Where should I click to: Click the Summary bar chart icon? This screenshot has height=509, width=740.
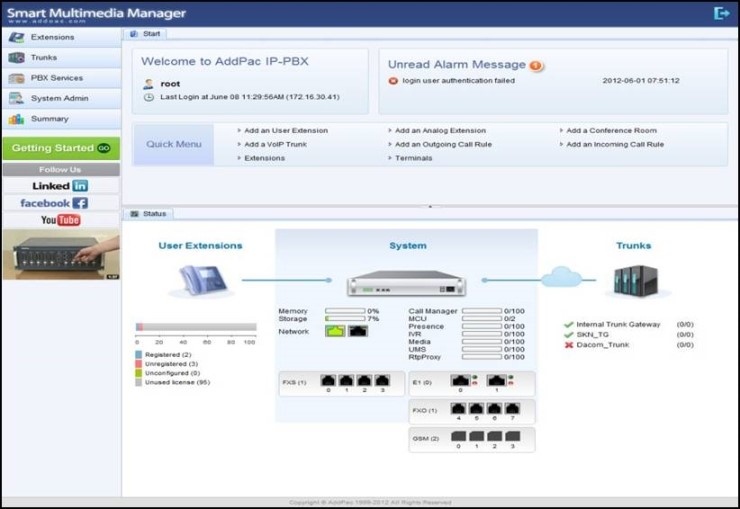[16, 119]
